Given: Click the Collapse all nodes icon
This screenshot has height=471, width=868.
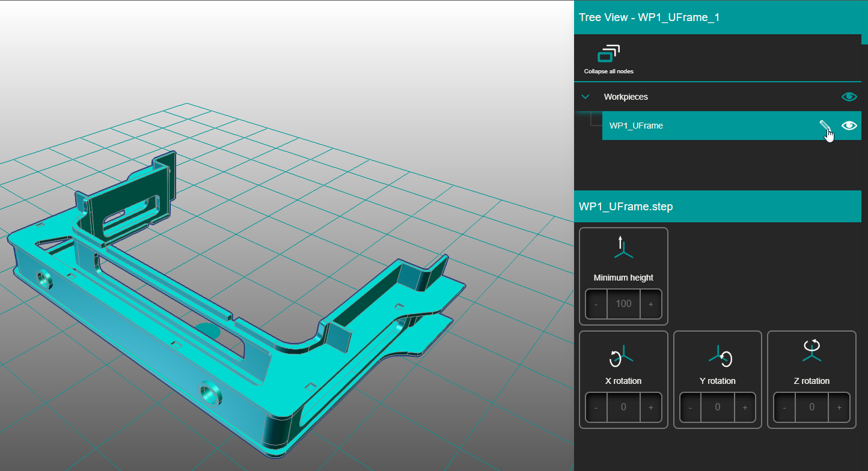Looking at the screenshot, I should coord(608,54).
